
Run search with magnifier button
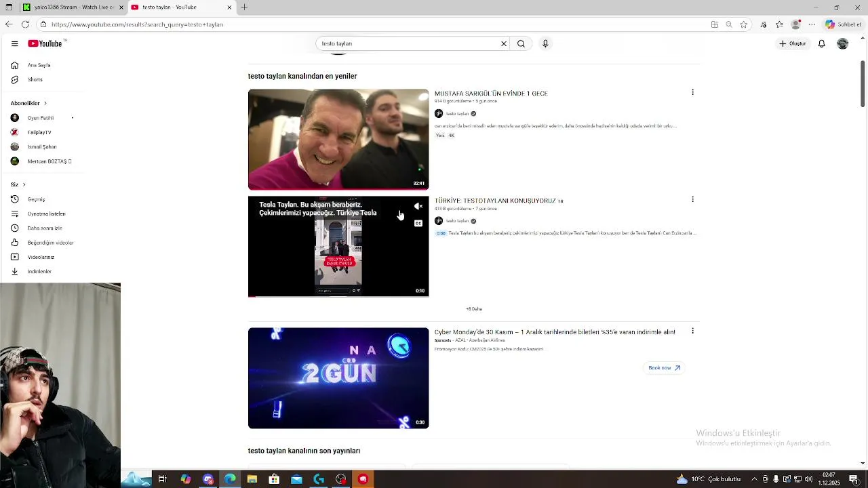521,43
